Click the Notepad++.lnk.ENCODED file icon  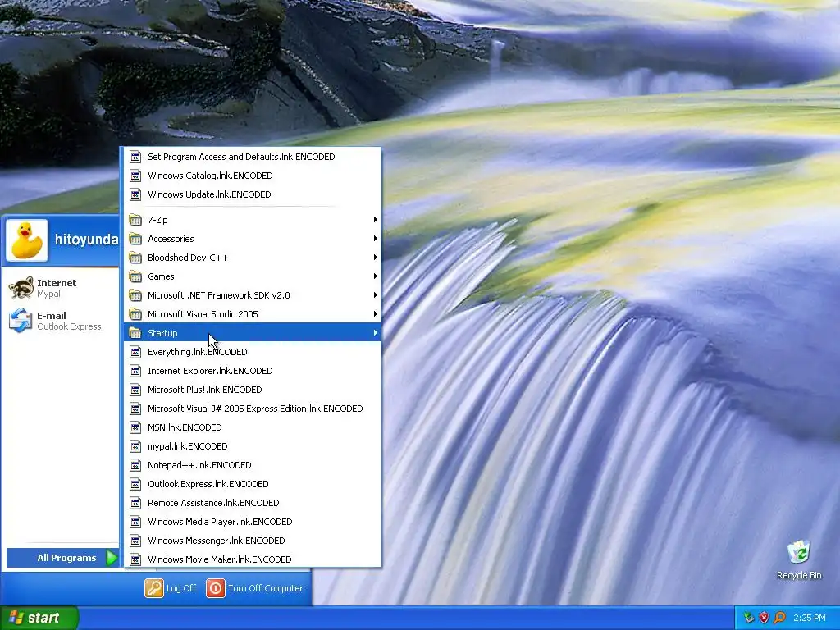tap(135, 465)
